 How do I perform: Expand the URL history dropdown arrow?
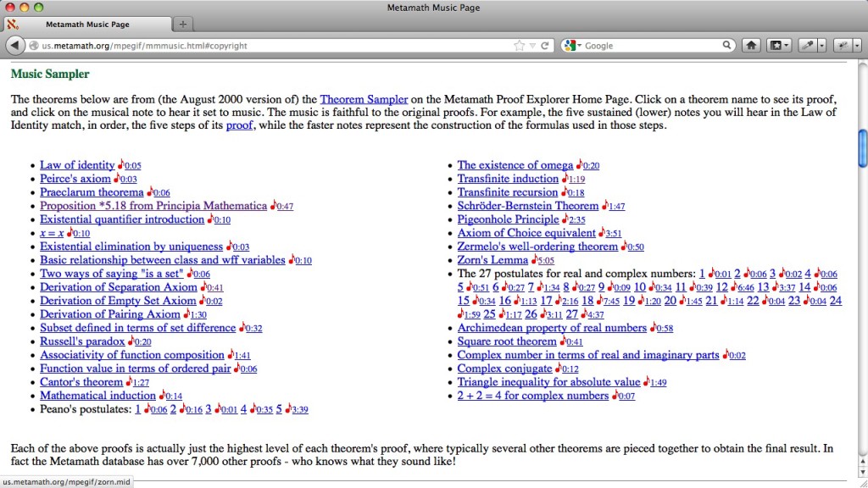coord(532,46)
